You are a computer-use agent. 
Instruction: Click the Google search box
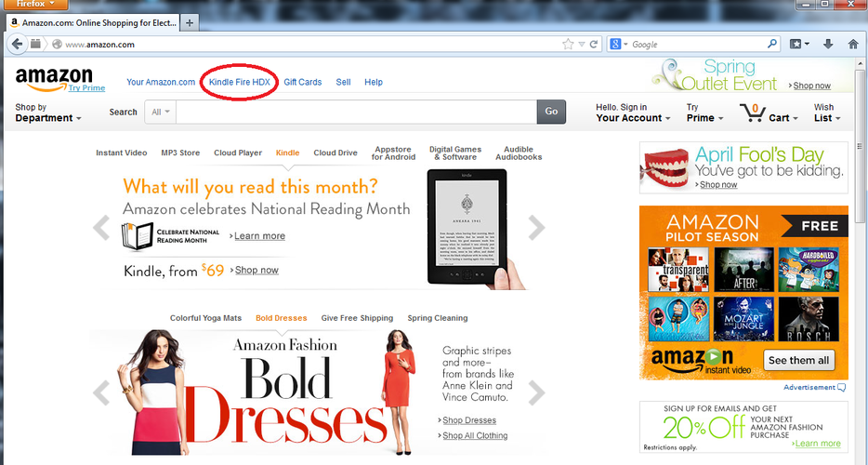click(698, 45)
